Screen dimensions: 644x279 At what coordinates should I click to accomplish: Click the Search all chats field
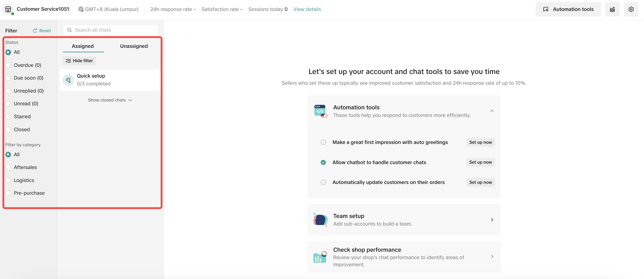coord(110,30)
